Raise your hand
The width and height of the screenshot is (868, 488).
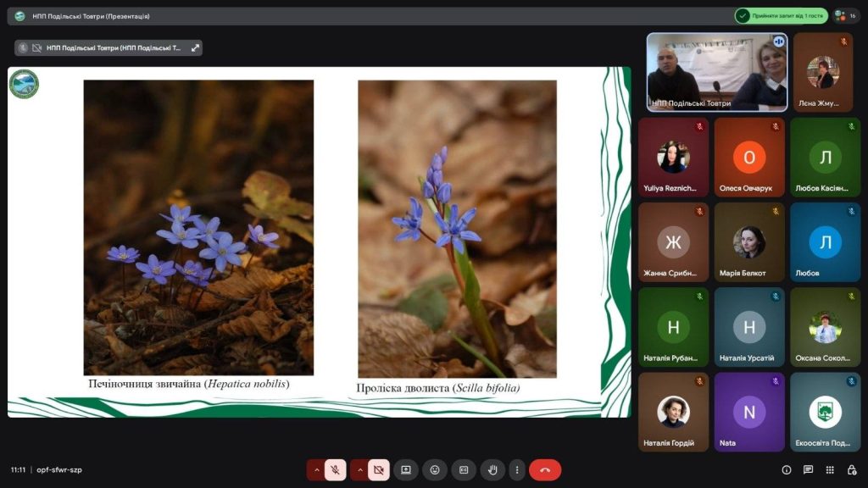click(x=492, y=469)
